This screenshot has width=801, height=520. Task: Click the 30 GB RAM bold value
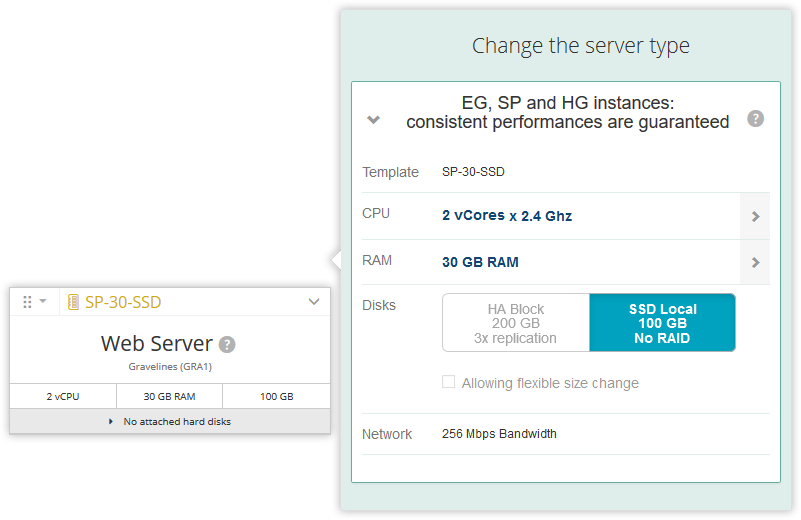pyautogui.click(x=480, y=263)
